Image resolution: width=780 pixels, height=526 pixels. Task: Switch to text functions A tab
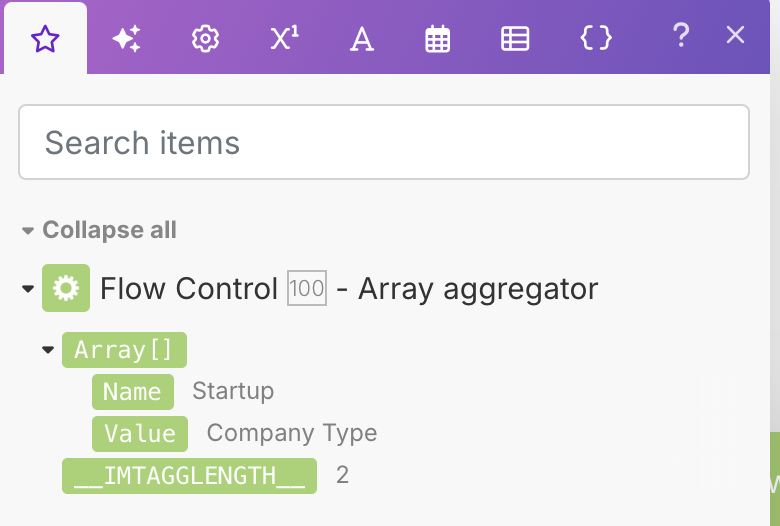click(x=362, y=39)
